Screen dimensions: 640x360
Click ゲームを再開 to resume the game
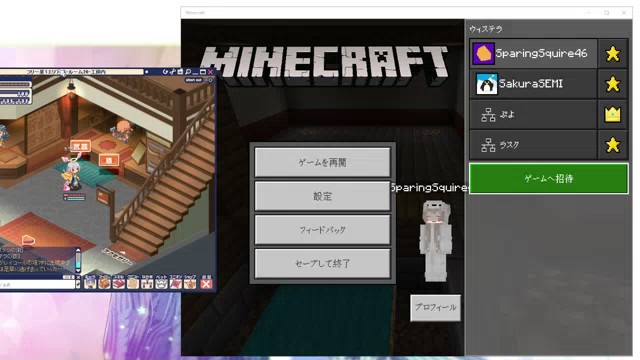[322, 162]
